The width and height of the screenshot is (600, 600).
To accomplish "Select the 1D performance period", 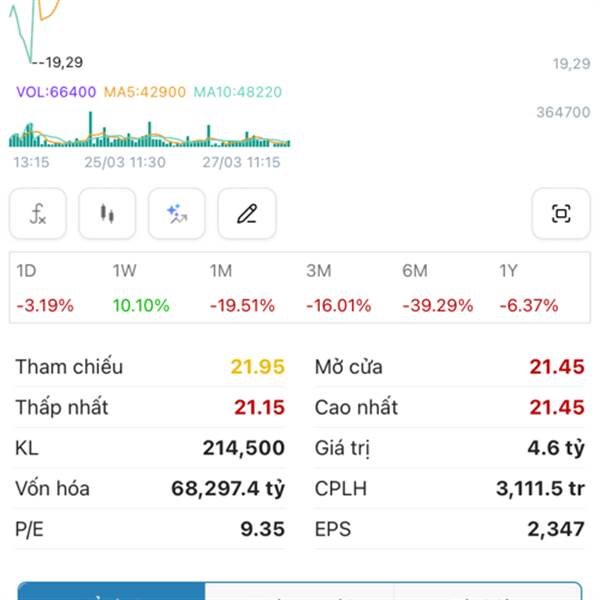I will [x=45, y=290].
